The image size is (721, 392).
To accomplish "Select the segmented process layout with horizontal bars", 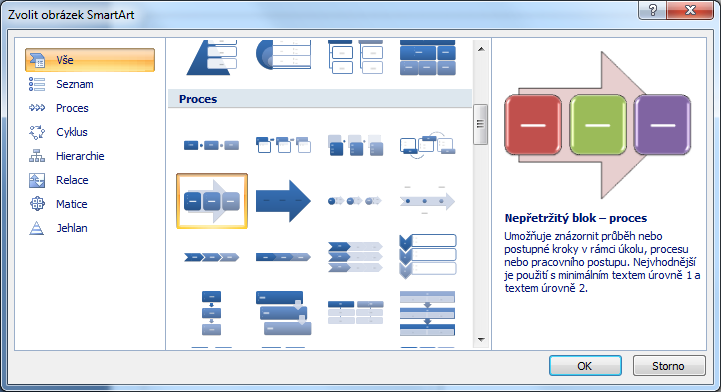I will coord(427,313).
